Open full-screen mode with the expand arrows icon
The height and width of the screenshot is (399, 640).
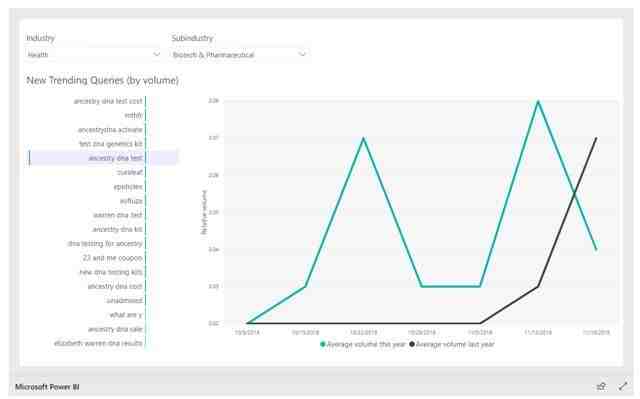622,386
